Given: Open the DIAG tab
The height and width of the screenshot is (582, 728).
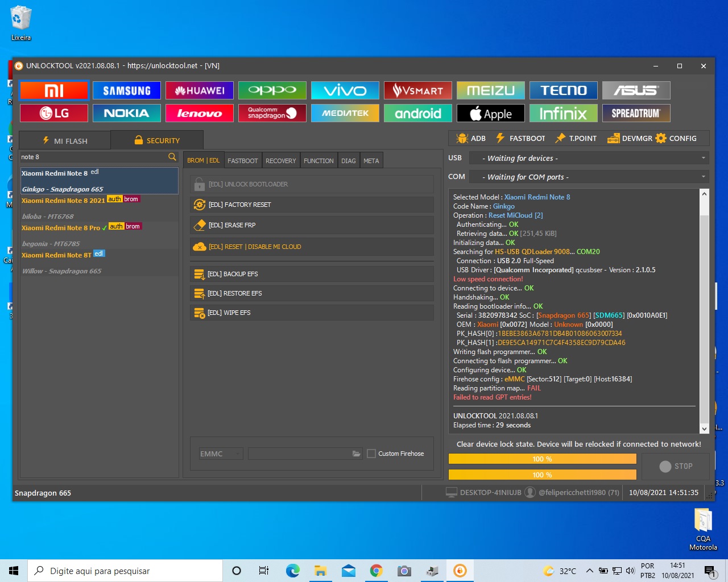Looking at the screenshot, I should (349, 161).
